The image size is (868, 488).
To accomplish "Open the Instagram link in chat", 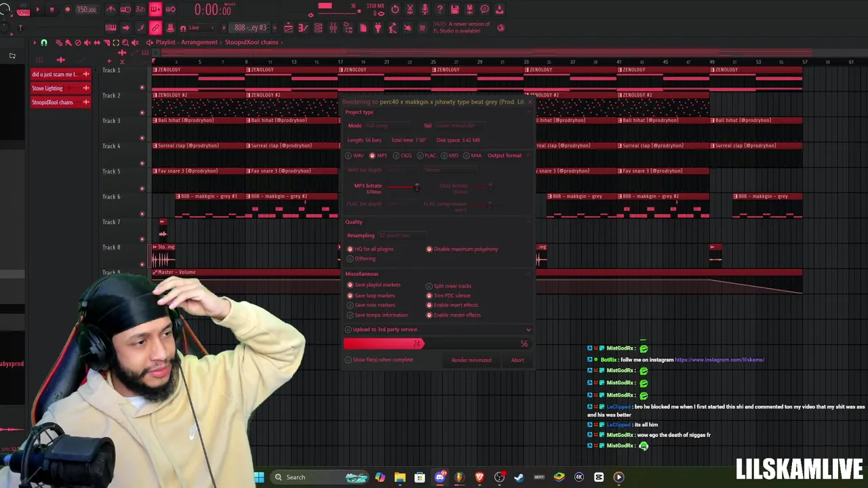I will [719, 360].
